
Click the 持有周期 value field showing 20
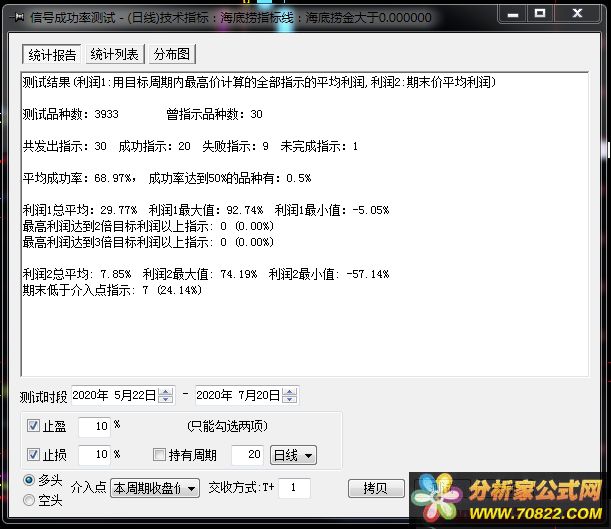click(247, 455)
